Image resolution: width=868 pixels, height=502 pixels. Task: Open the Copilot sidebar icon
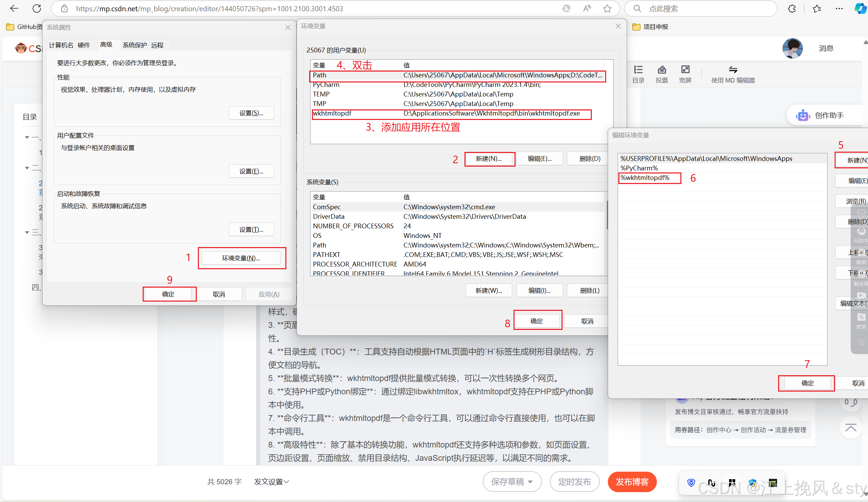click(x=861, y=9)
